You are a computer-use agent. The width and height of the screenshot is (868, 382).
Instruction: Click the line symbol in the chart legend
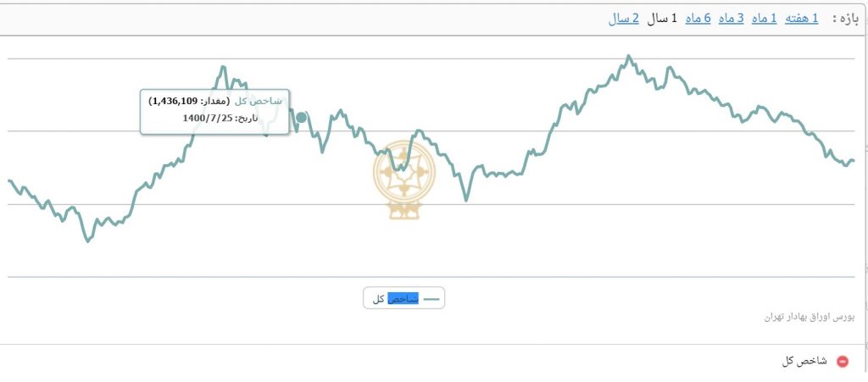click(432, 299)
